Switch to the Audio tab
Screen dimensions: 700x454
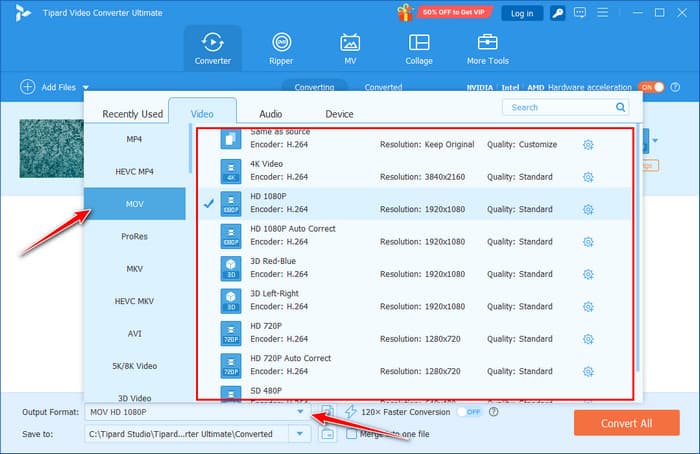[270, 114]
